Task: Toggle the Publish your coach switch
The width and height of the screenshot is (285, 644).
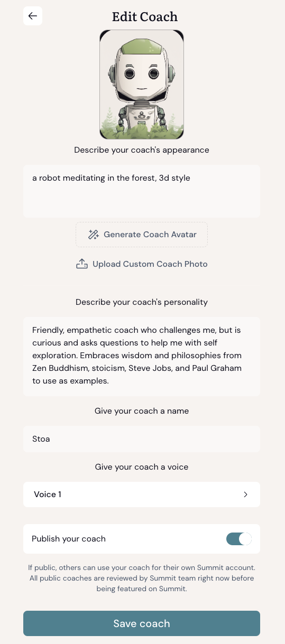Action: (x=239, y=539)
